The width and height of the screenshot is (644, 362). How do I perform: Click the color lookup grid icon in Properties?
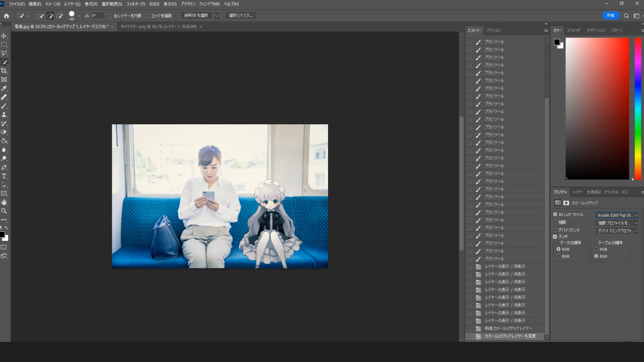[x=557, y=203]
